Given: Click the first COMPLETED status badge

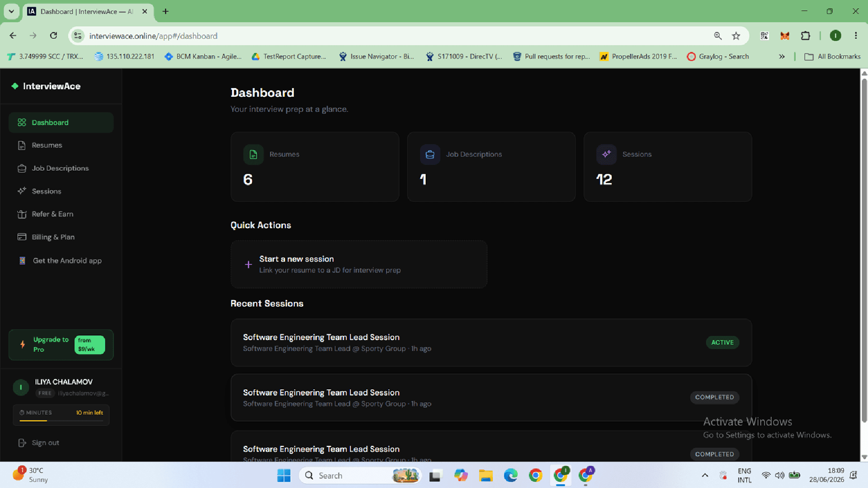Looking at the screenshot, I should click(715, 397).
